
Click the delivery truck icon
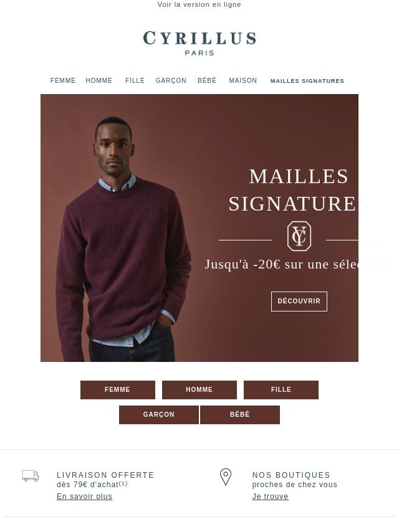31,476
